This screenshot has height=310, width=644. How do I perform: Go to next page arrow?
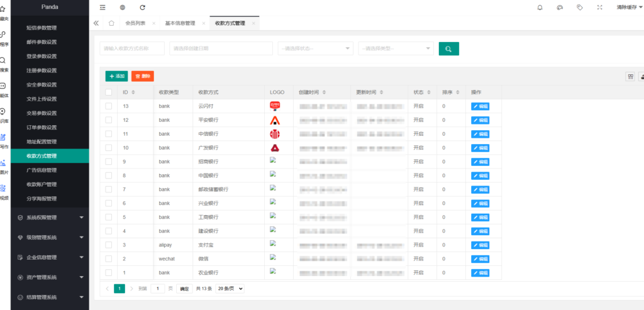click(131, 289)
